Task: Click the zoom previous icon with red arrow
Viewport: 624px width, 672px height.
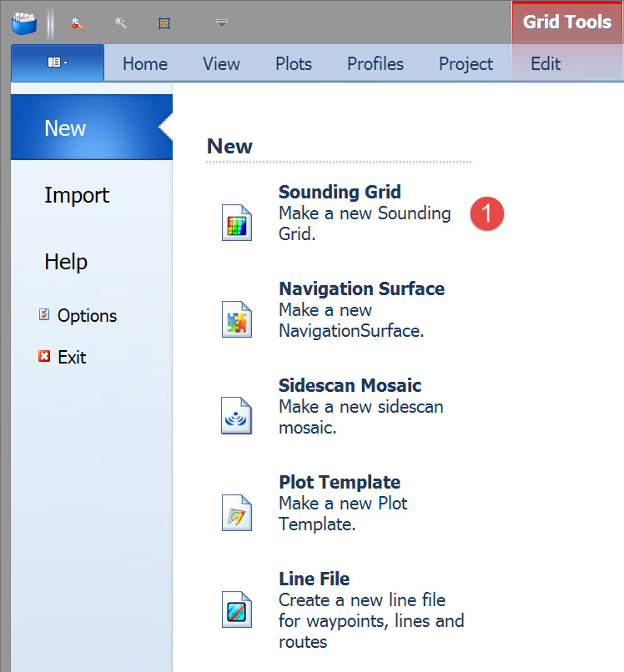Action: (77, 23)
